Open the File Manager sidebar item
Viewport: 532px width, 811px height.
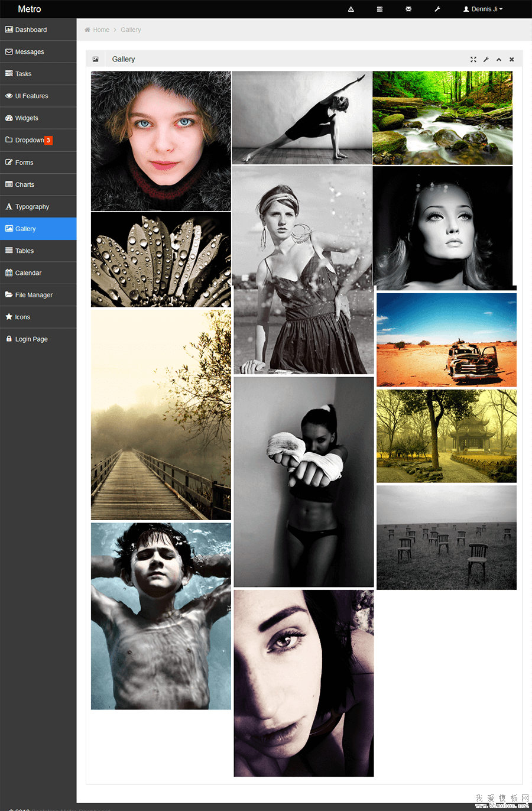point(34,295)
